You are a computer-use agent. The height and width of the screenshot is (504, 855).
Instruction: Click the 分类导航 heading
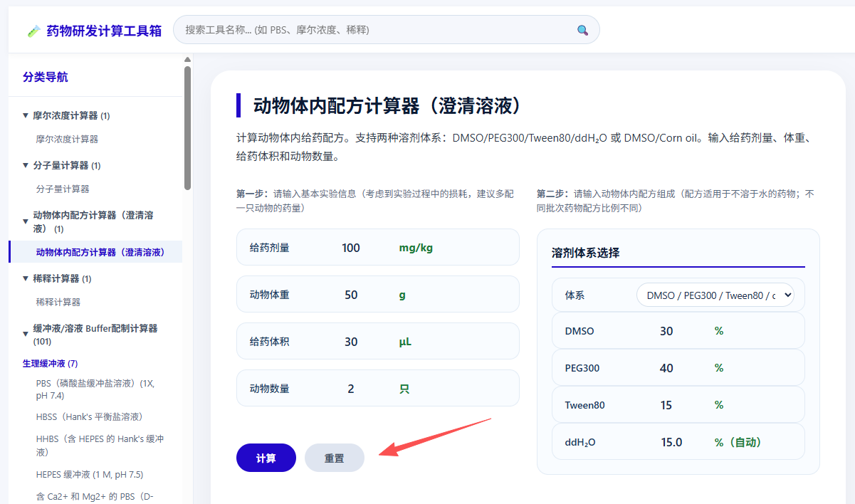[46, 78]
